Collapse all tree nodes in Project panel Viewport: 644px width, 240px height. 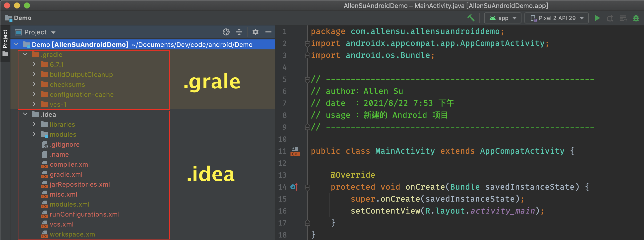pos(239,32)
